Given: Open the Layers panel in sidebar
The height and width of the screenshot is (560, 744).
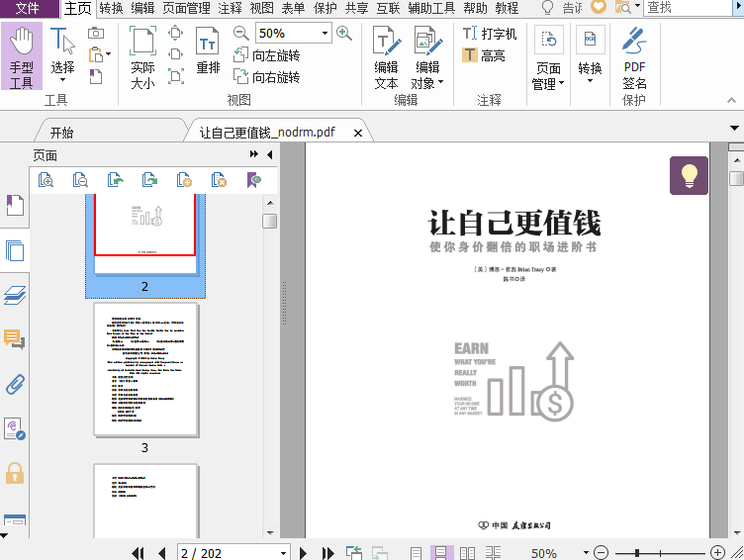Looking at the screenshot, I should tap(15, 295).
